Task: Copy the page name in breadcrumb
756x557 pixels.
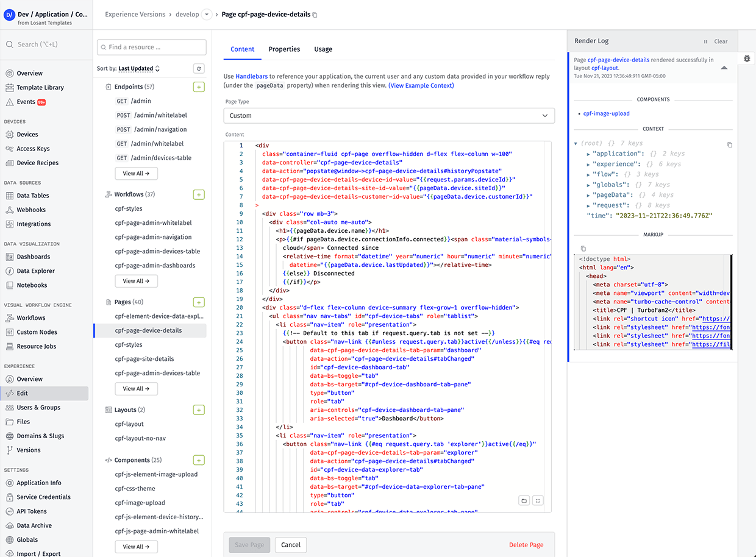Action: pyautogui.click(x=315, y=15)
